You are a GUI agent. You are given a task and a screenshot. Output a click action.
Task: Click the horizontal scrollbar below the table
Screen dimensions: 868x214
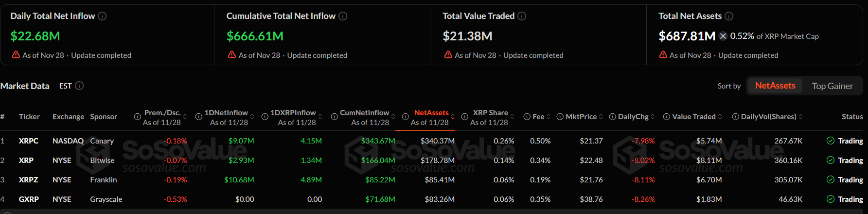(434, 212)
